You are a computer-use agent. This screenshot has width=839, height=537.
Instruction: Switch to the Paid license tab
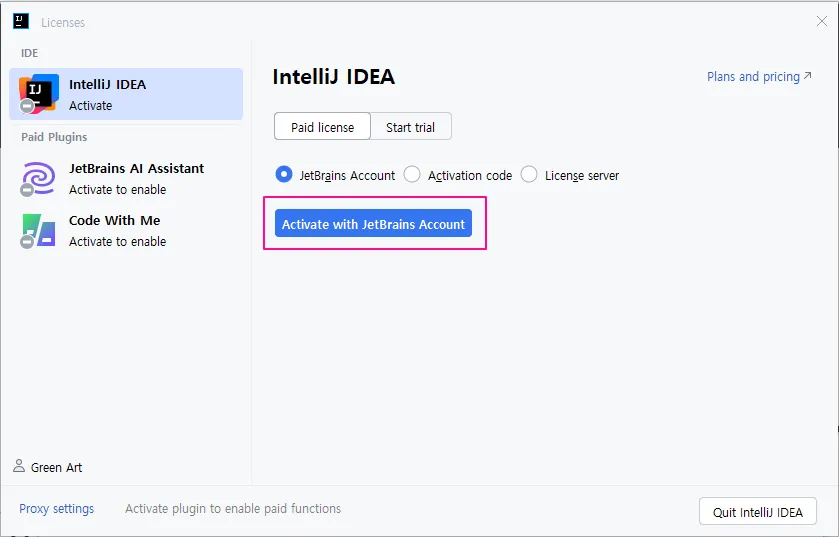pyautogui.click(x=322, y=126)
